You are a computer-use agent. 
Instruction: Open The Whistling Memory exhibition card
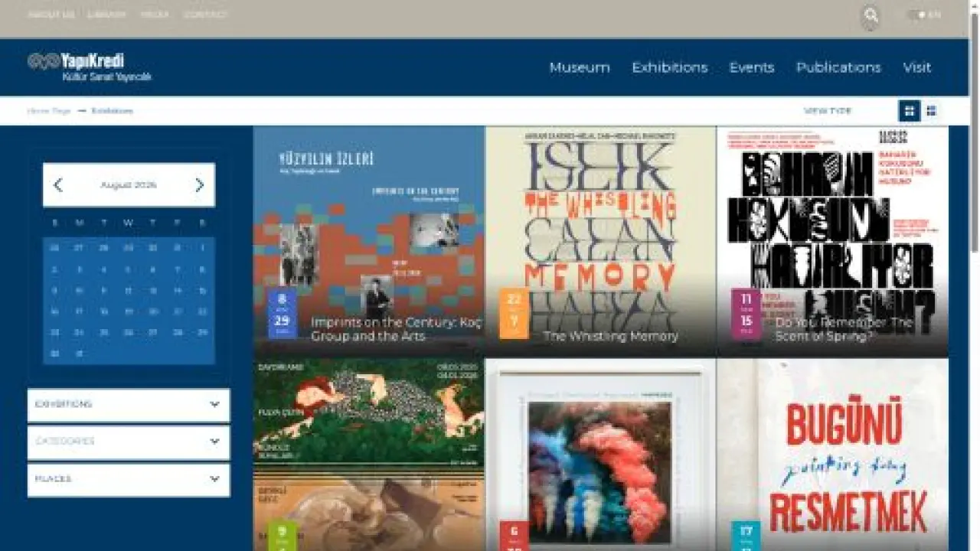(600, 241)
